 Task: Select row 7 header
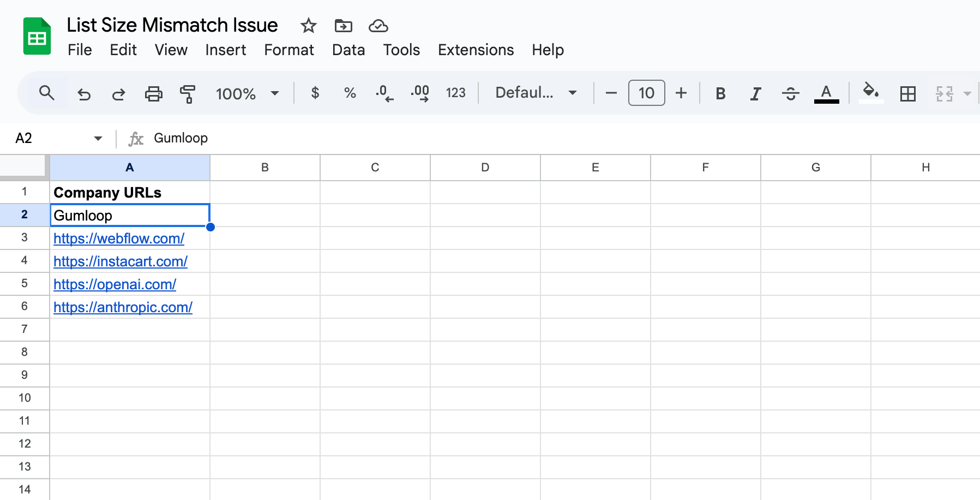(x=25, y=329)
